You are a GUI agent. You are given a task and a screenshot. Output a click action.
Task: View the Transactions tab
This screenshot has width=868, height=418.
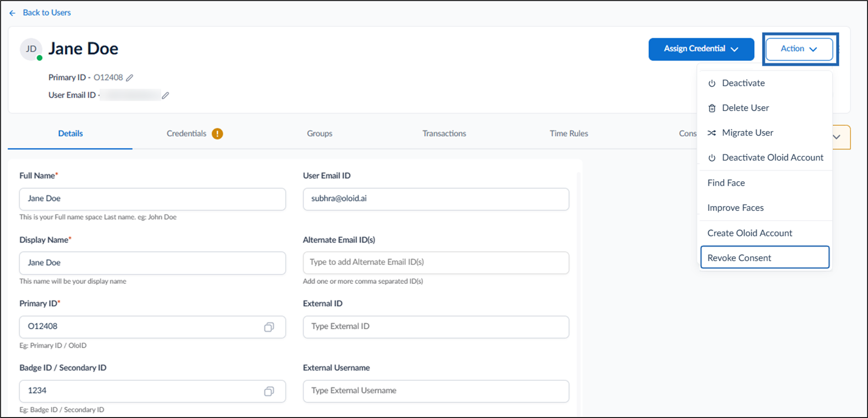tap(444, 134)
